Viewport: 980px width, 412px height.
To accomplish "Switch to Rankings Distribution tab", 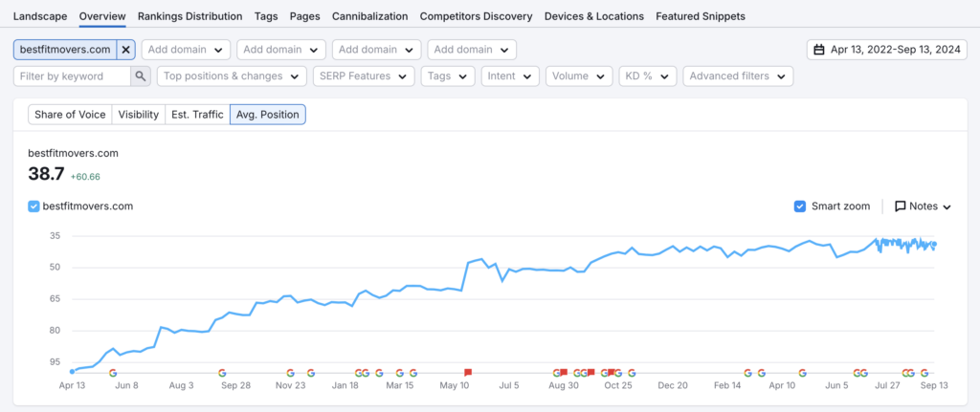I will pyautogui.click(x=189, y=16).
